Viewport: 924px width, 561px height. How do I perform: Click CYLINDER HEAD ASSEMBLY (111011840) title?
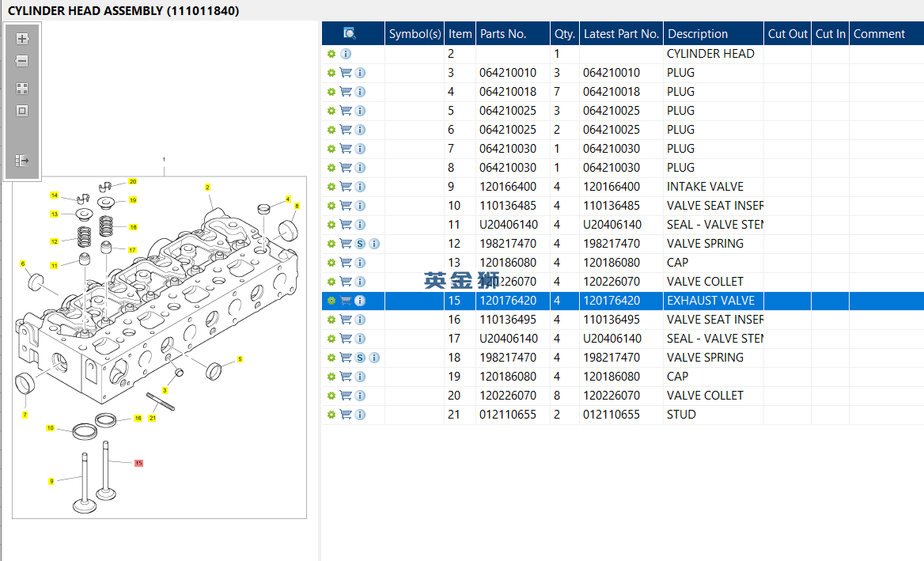click(x=123, y=10)
